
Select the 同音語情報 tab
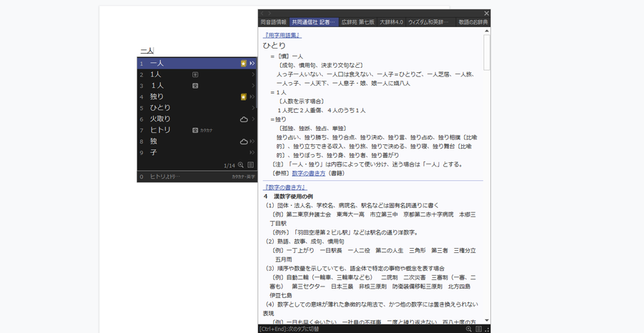[x=274, y=22]
